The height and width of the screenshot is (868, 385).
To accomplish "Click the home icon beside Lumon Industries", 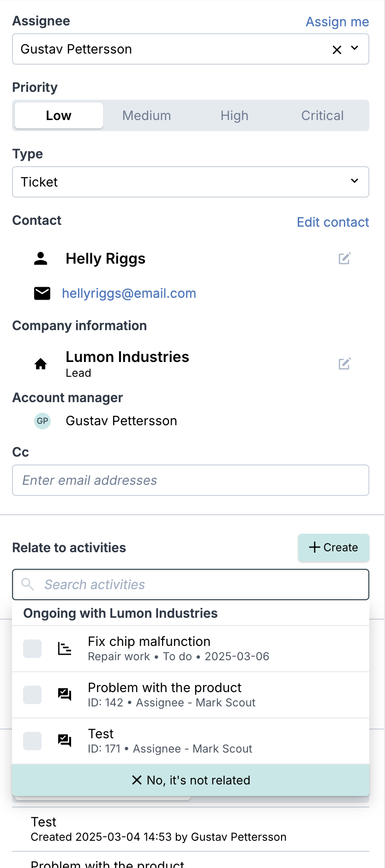I will point(41,364).
